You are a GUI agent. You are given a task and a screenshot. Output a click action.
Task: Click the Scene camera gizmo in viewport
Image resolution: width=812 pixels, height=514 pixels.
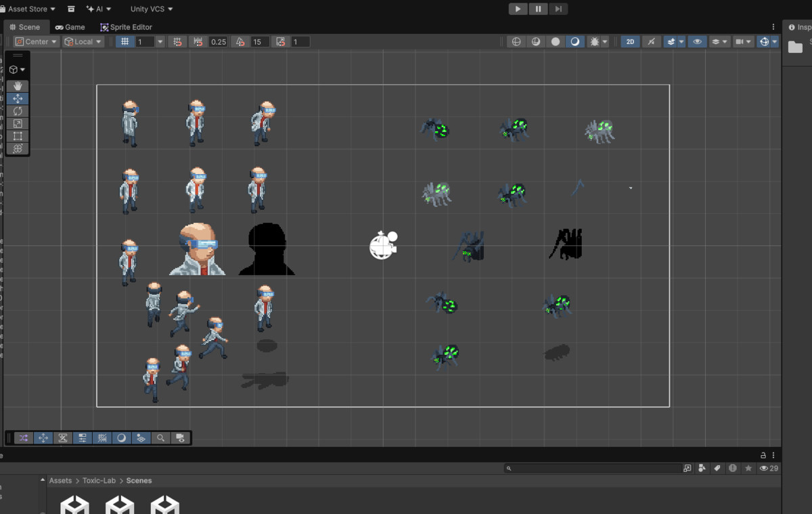pos(383,244)
